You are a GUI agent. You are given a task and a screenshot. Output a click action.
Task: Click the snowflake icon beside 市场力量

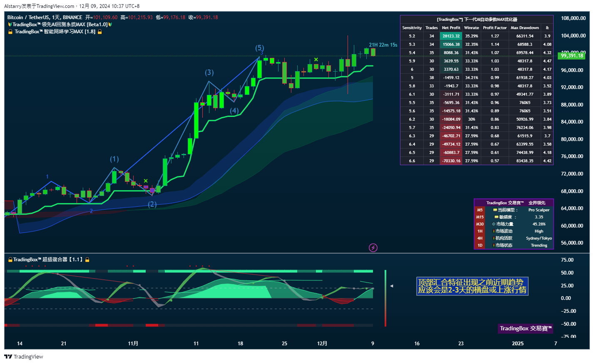494,224
